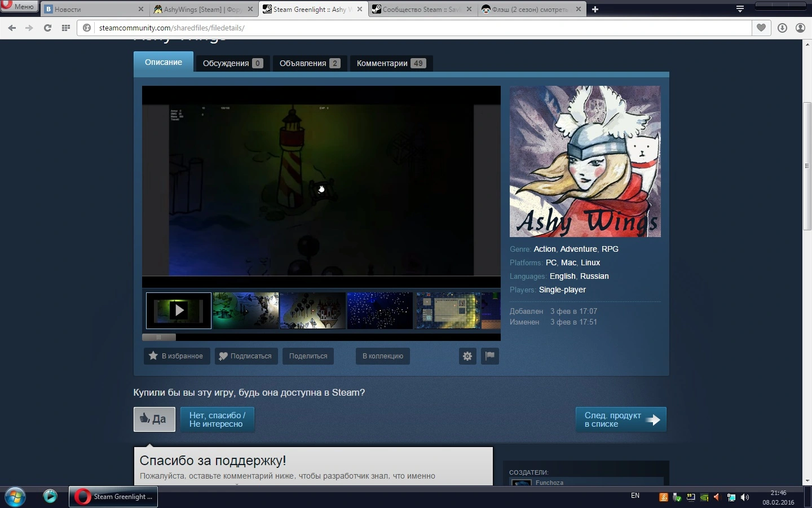Reload the current page
Image resolution: width=812 pixels, height=508 pixels.
(48, 28)
